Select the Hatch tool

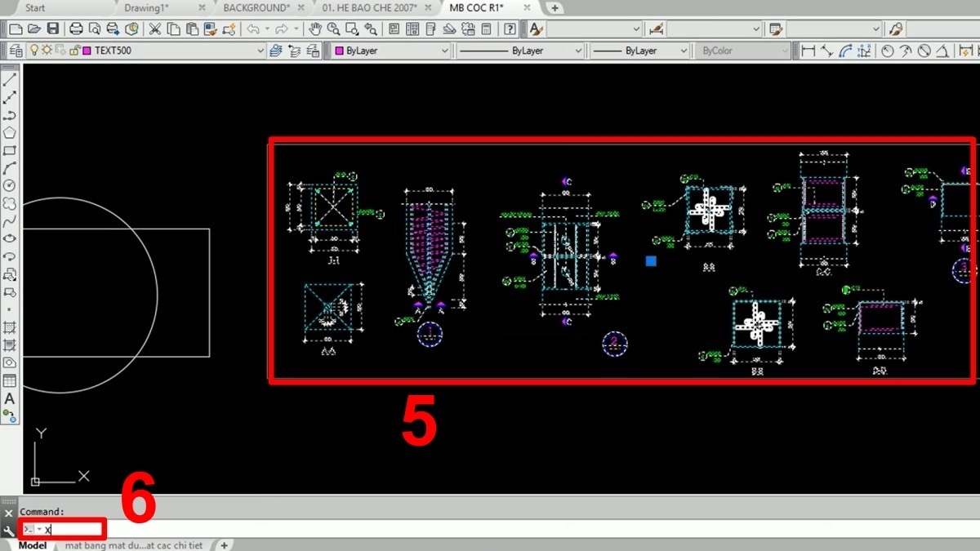10,327
